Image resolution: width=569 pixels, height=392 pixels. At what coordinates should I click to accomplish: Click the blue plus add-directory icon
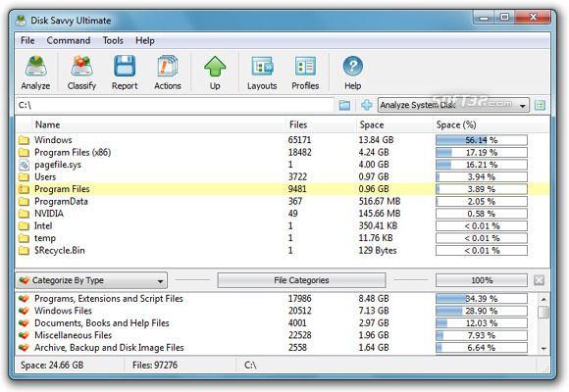pyautogui.click(x=367, y=105)
